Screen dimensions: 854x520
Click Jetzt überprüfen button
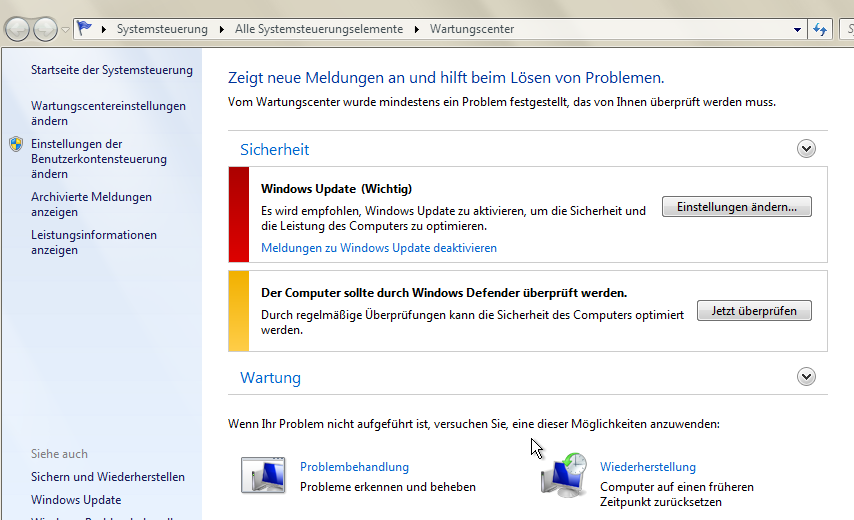(754, 311)
